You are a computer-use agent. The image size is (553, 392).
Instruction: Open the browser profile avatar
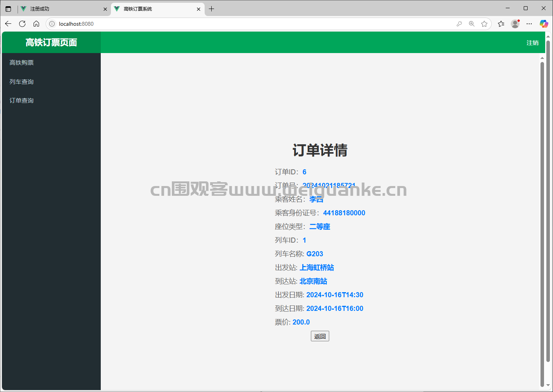(515, 24)
